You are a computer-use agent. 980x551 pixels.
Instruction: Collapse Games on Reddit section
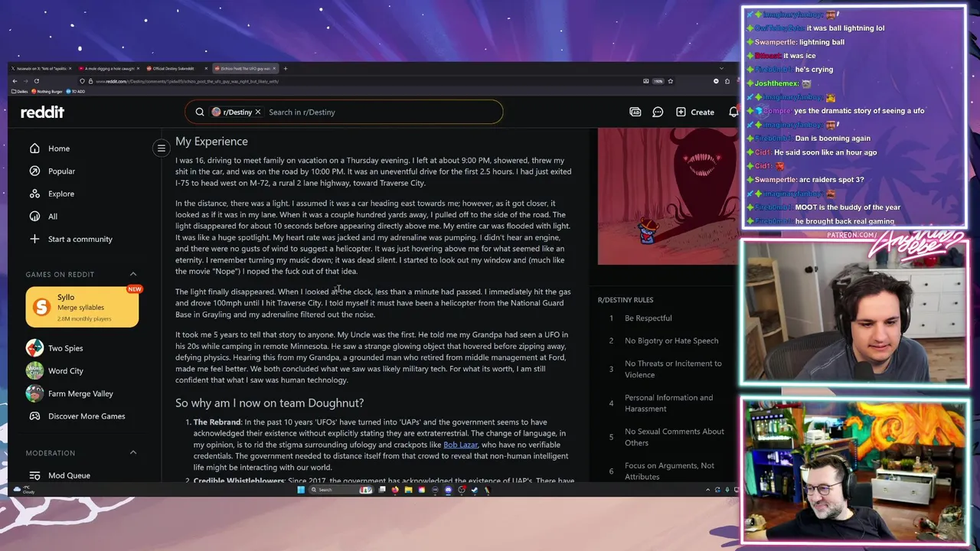click(x=133, y=274)
